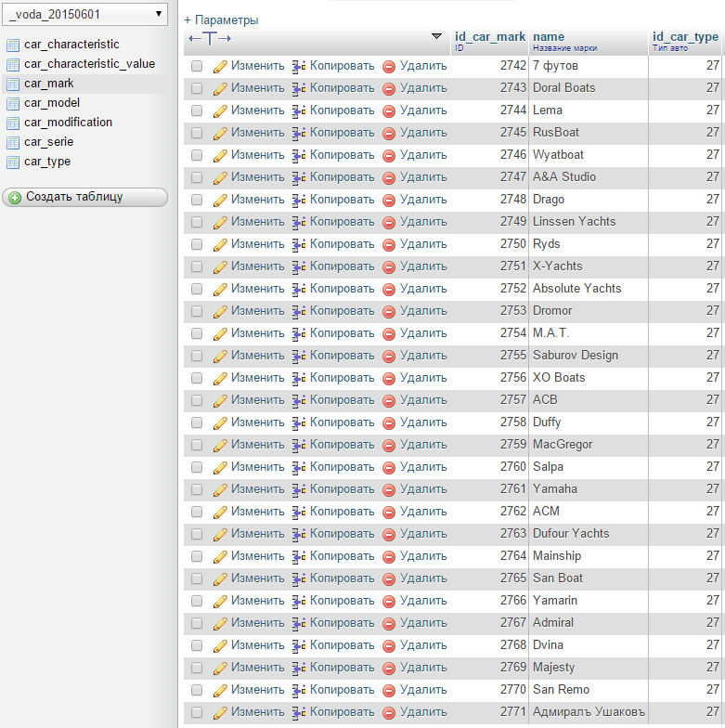Click table icon next to car_characteristic

(13, 45)
